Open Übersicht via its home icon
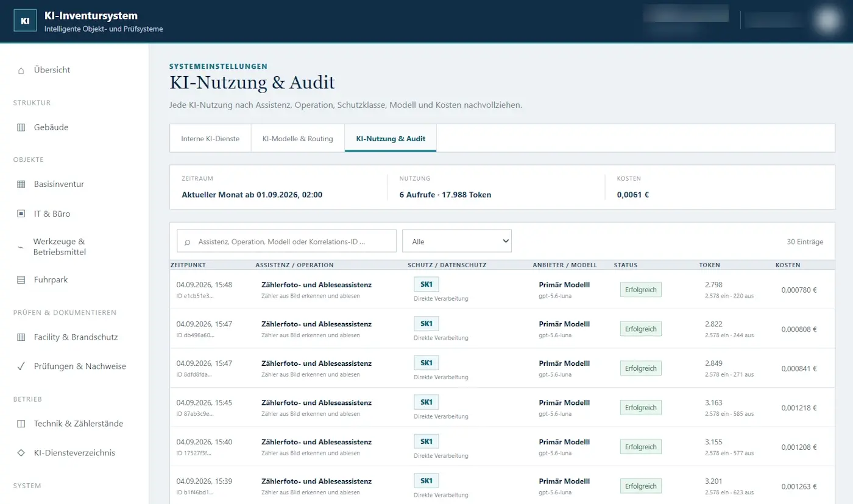This screenshot has width=853, height=504. coord(21,70)
